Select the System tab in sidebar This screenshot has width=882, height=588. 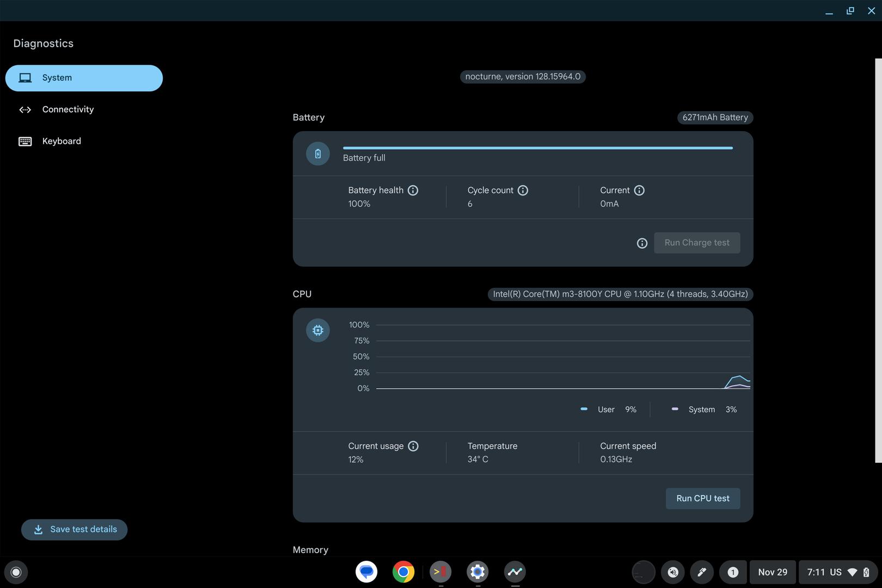84,78
